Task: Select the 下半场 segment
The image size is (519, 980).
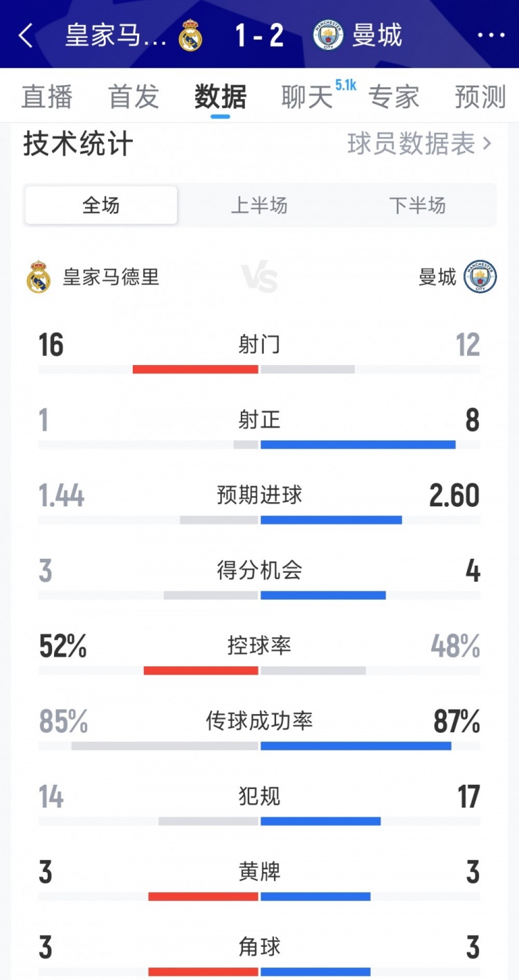Action: tap(417, 206)
